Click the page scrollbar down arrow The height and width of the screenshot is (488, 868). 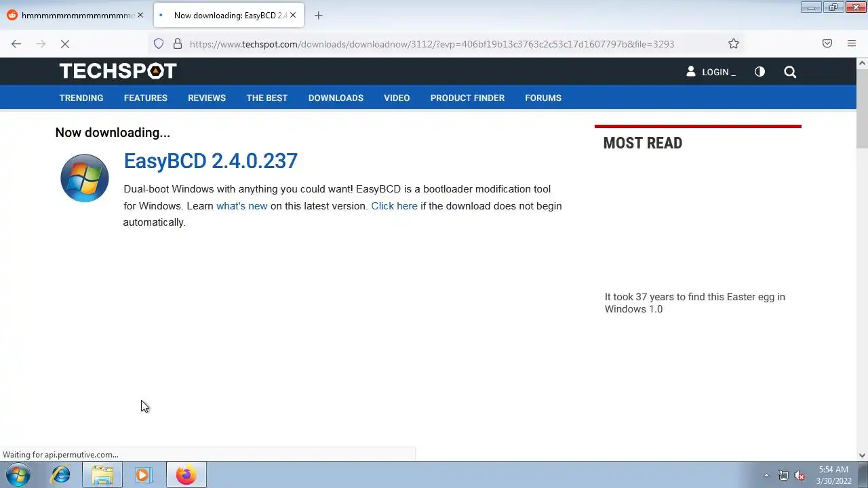[862, 455]
